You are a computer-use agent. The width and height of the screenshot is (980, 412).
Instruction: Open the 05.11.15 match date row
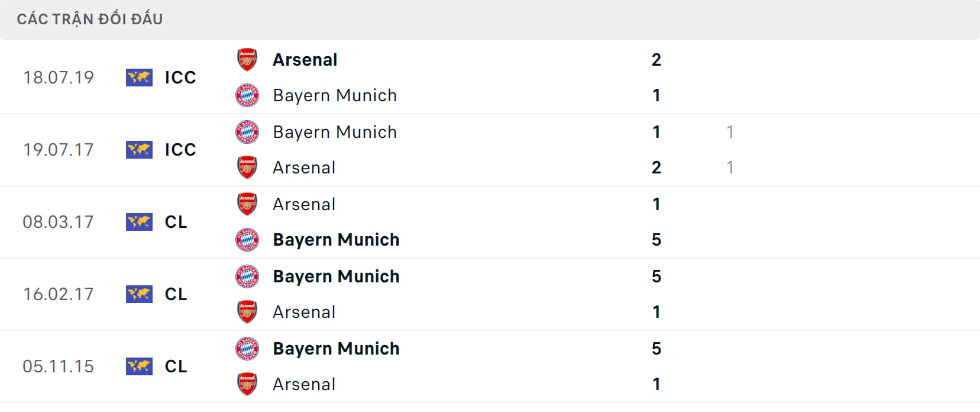pyautogui.click(x=490, y=366)
